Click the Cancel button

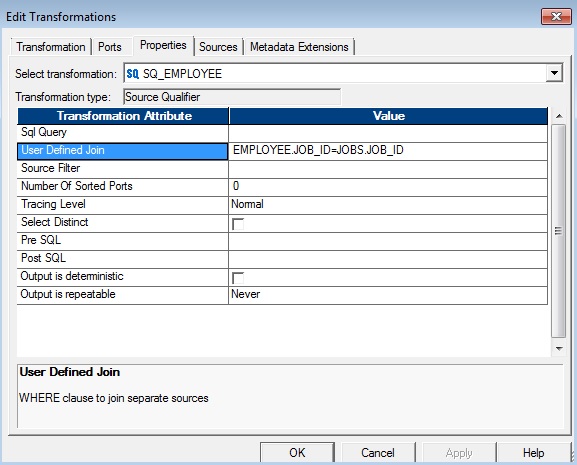pyautogui.click(x=378, y=452)
